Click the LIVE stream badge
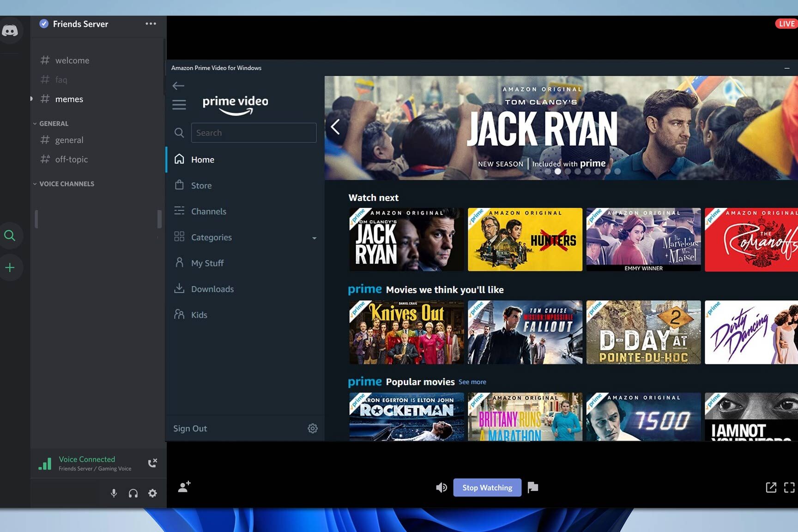 point(786,24)
